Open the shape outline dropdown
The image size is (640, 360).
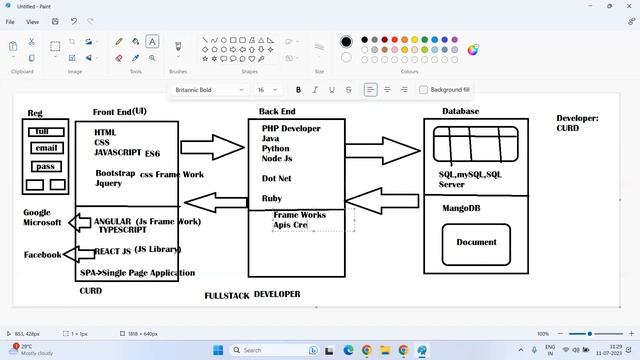(292, 41)
